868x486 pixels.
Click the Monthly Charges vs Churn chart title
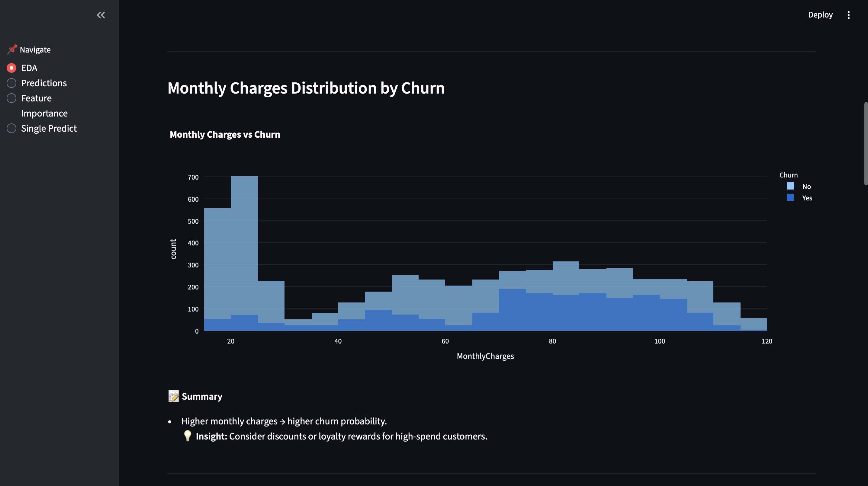225,134
